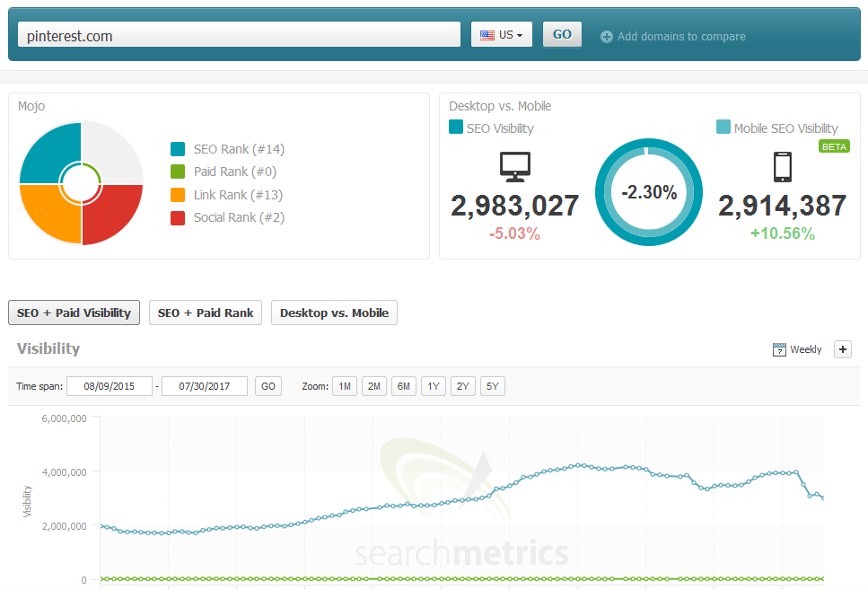Switch to the Desktop vs. Mobile tab
Viewport: 868px width, 590px height.
point(334,313)
